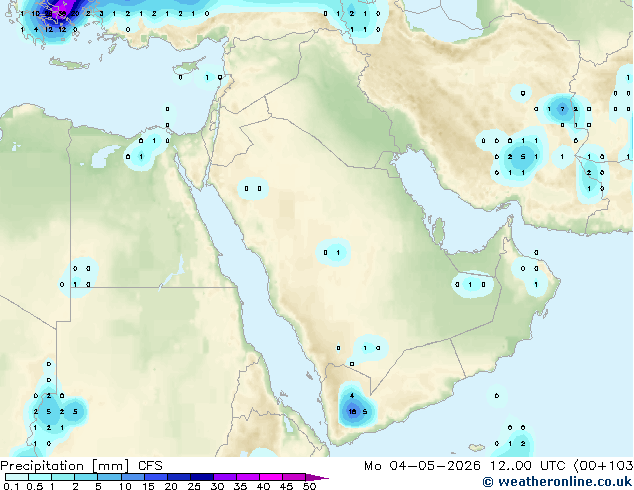
Task: Click the 'Precipitation [mm] CFS' title label
Action: point(81,466)
